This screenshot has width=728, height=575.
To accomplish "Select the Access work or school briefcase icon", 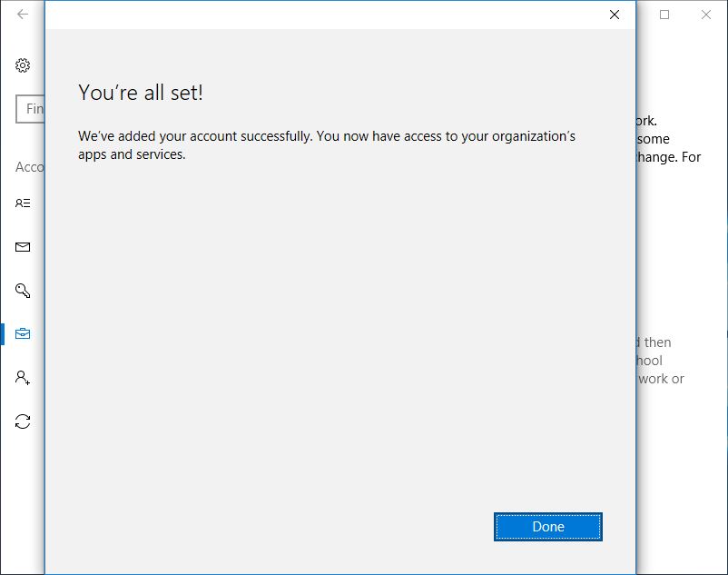I will tap(24, 333).
